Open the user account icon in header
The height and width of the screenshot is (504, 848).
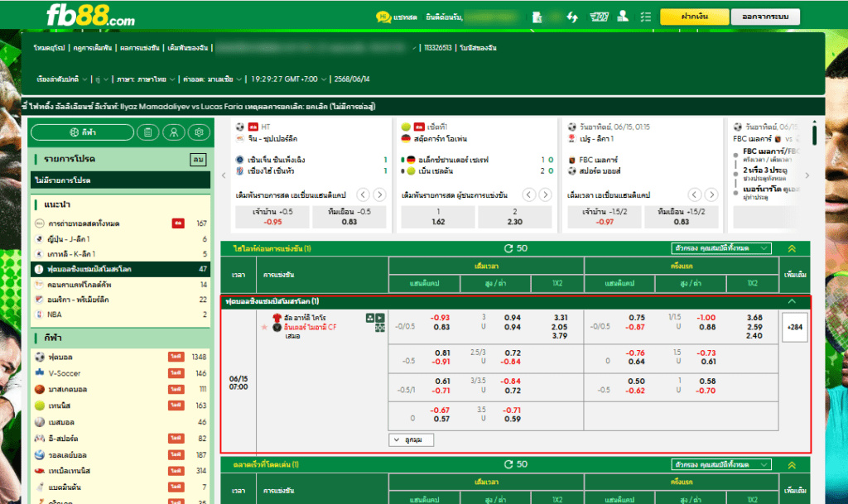(623, 17)
